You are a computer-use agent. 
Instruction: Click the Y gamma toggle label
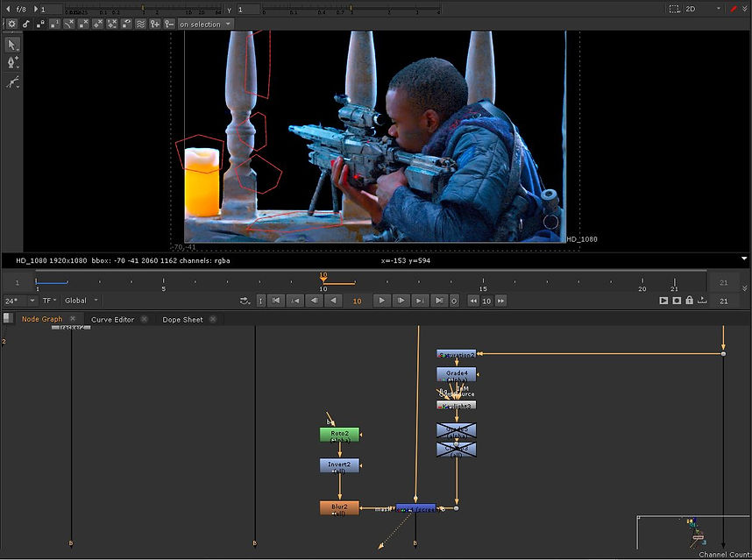[x=230, y=9]
